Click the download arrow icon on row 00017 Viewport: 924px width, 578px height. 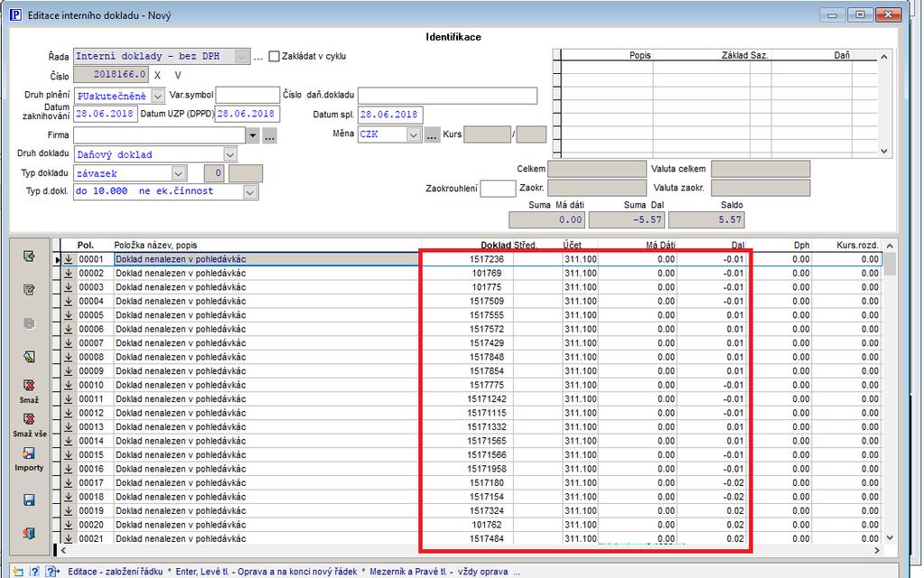(x=69, y=483)
